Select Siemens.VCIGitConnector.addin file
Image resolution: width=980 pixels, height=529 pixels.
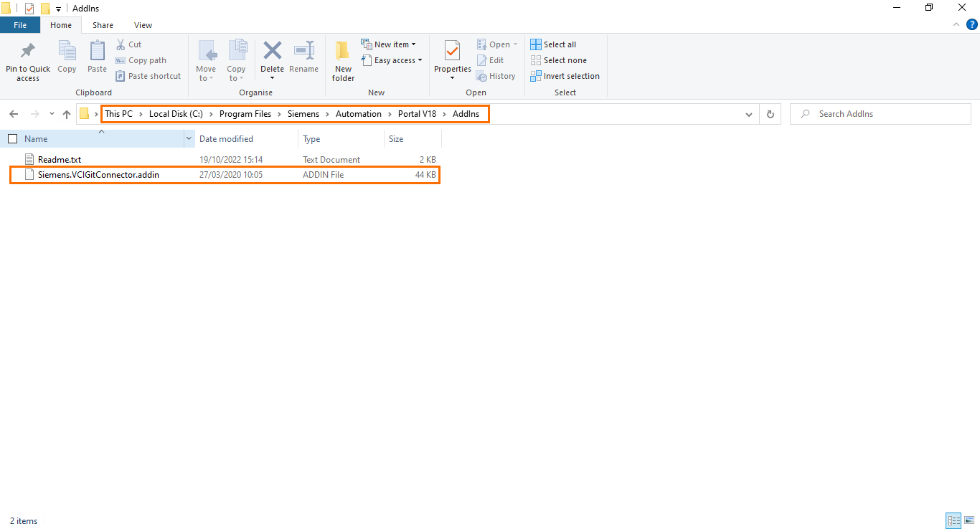tap(98, 174)
